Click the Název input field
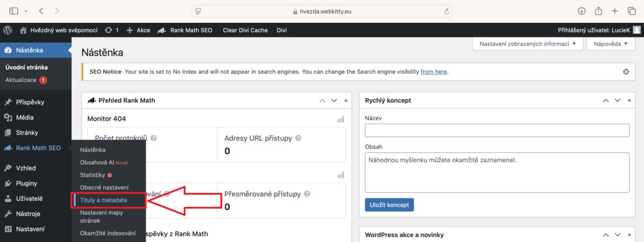Image resolution: width=644 pixels, height=242 pixels. coord(497,130)
